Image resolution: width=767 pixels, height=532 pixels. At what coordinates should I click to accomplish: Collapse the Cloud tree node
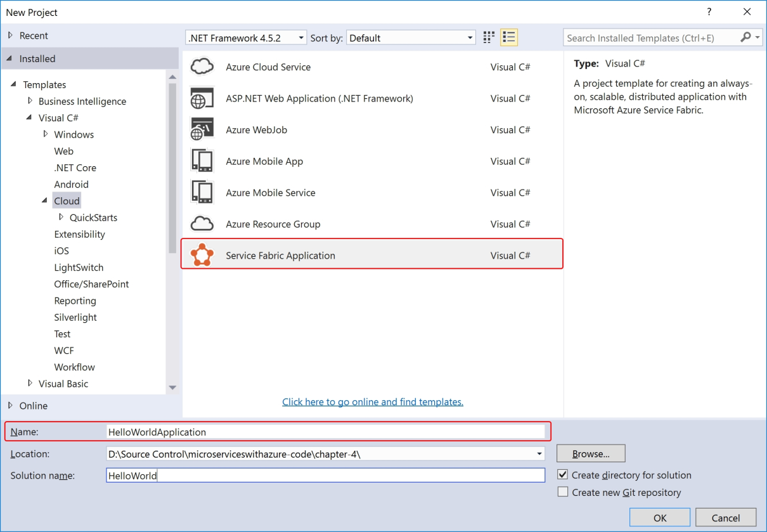tap(45, 200)
